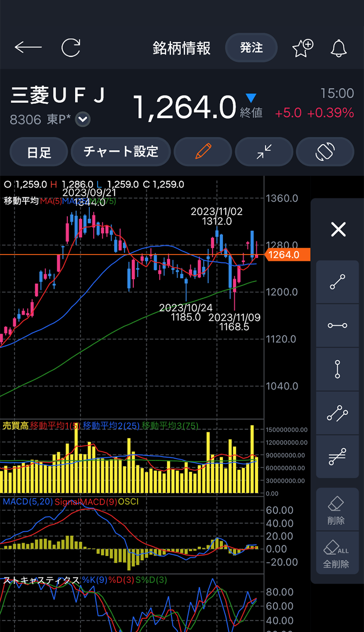Tap the +5.0 +0.39% change value
The height and width of the screenshot is (632, 364).
(314, 113)
